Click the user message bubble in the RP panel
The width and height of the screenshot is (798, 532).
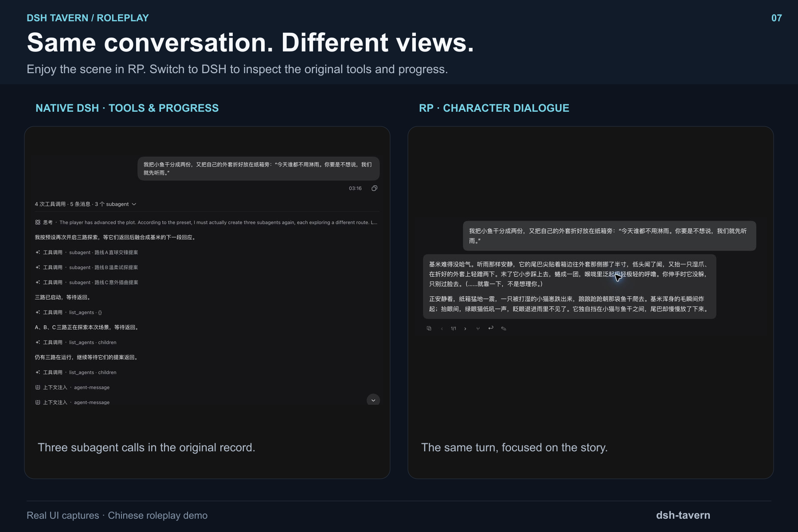[x=610, y=236]
